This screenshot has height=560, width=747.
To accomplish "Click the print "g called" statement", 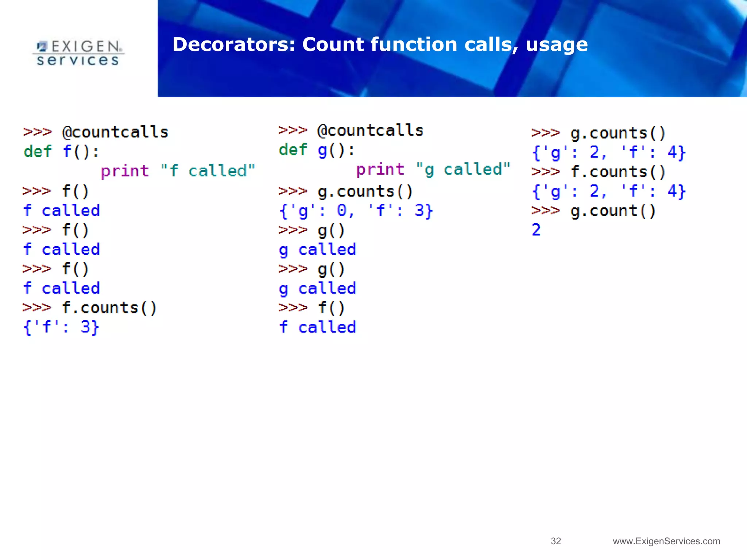I will coord(433,169).
